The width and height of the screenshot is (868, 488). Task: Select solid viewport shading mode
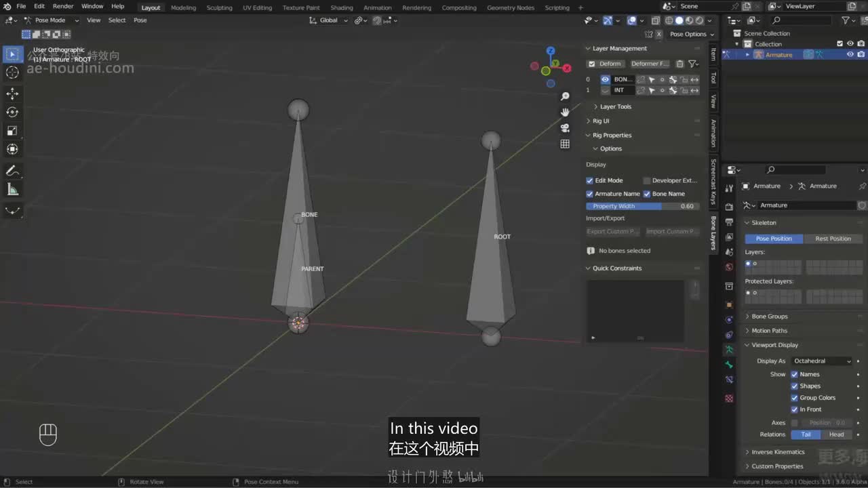click(679, 21)
